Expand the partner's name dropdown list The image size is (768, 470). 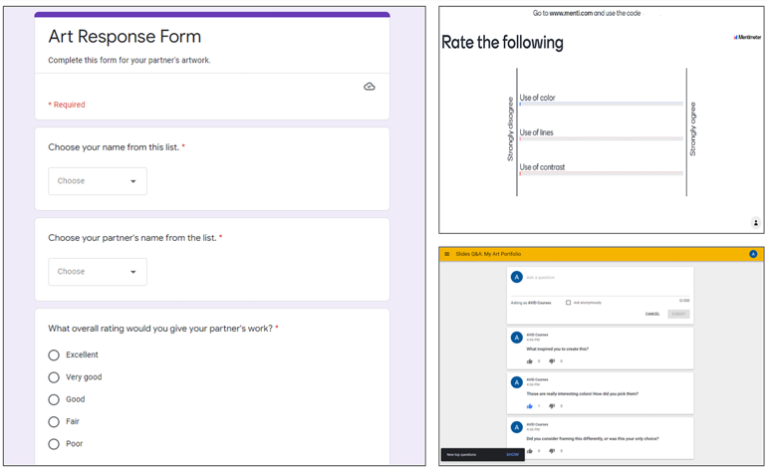click(97, 272)
